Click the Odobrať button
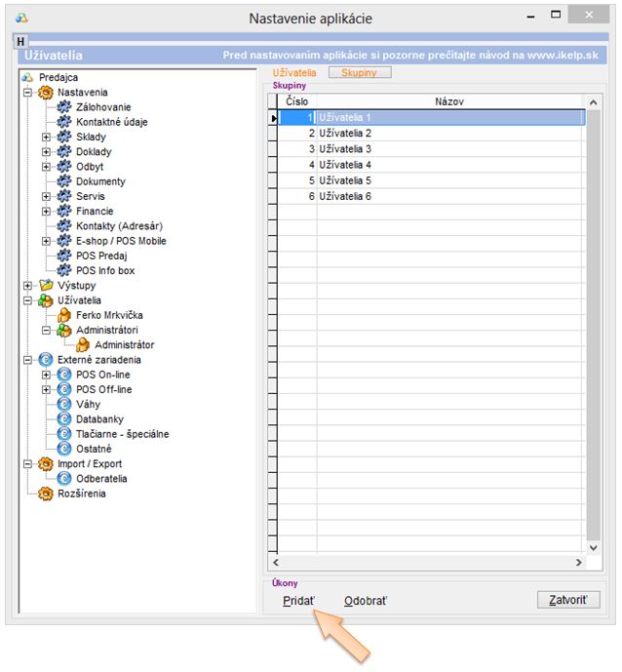 coord(366,601)
